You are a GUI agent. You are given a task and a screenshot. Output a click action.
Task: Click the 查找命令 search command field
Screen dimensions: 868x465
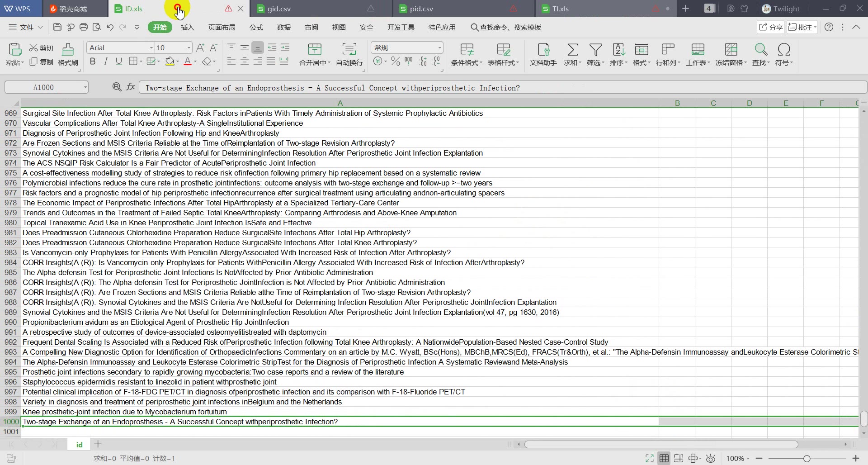[506, 27]
